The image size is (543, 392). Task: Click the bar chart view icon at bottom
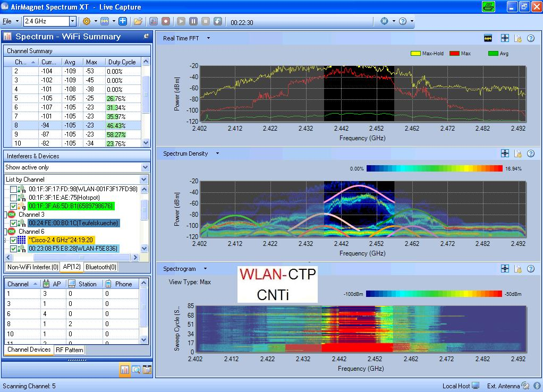coord(125,370)
